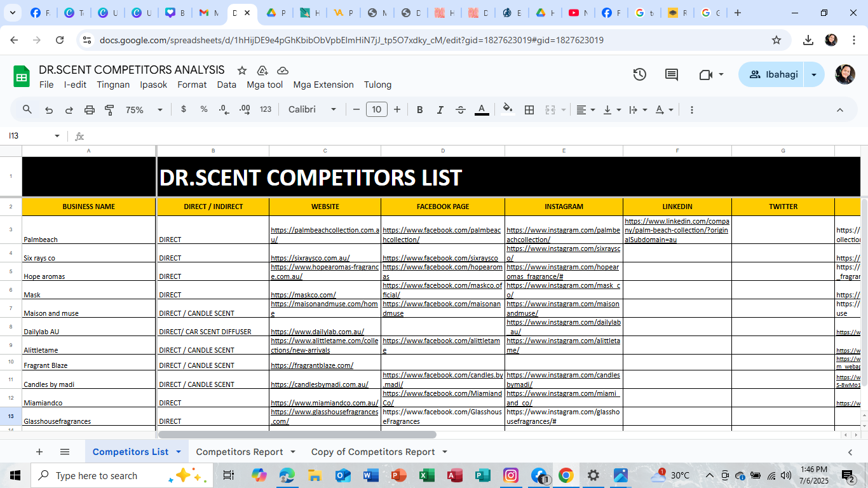Start a Meet call with camera icon
The width and height of the screenshot is (868, 488).
pos(705,74)
